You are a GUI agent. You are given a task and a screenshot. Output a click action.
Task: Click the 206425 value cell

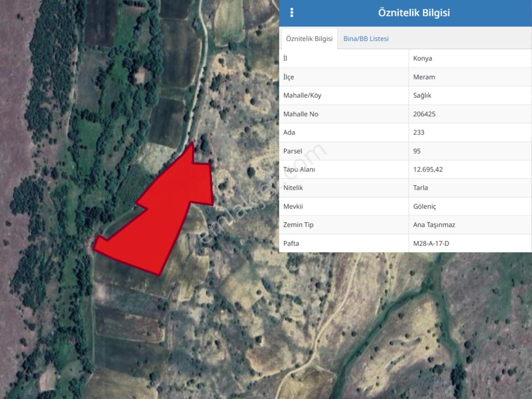click(470, 114)
